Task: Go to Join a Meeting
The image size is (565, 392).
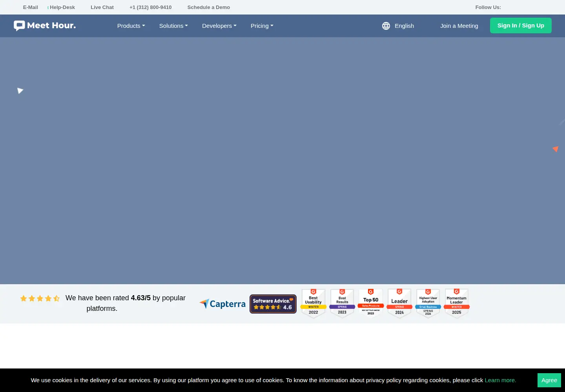Action: 459,26
